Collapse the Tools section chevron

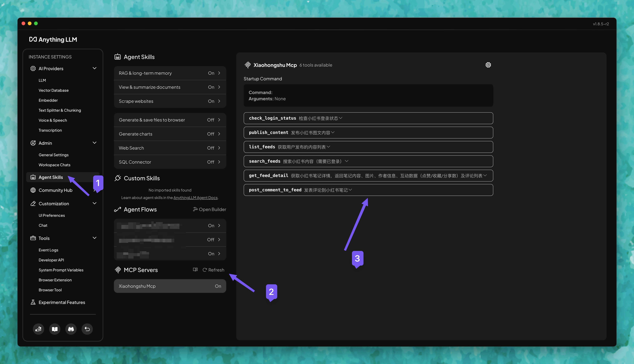pyautogui.click(x=95, y=238)
